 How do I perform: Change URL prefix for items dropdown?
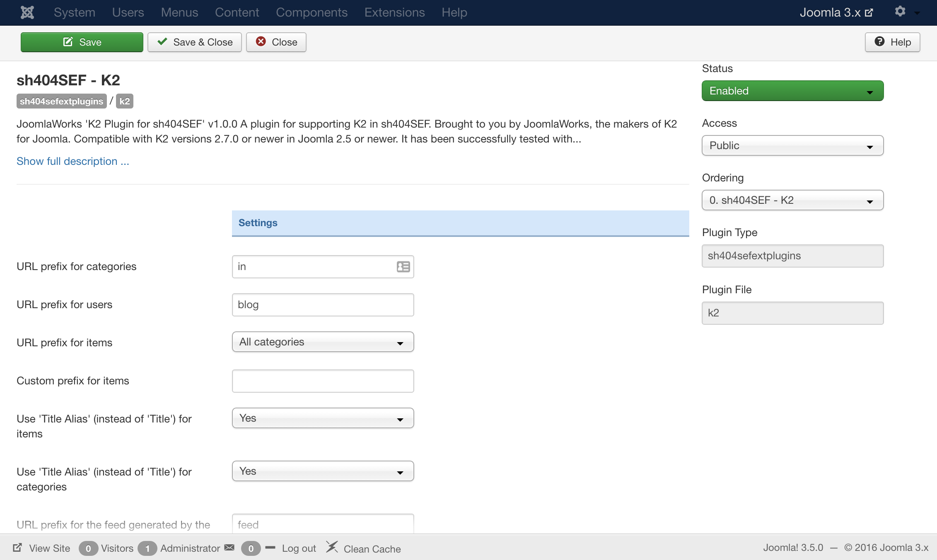[322, 342]
